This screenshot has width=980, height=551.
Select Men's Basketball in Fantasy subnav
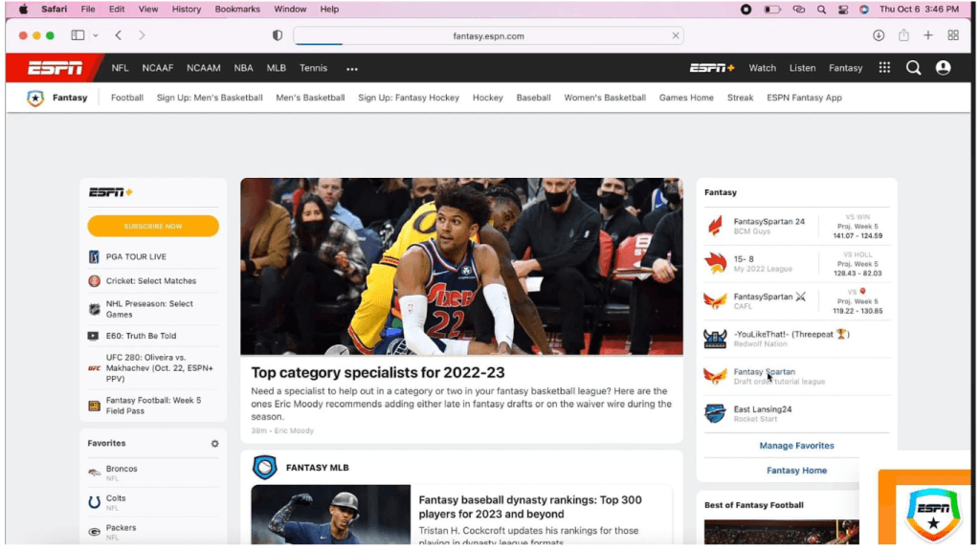coord(310,99)
